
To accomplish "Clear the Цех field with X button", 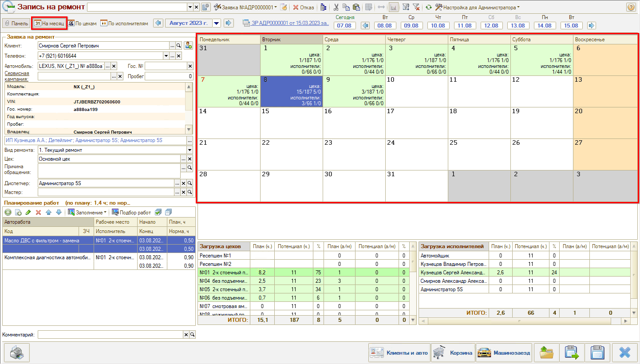I will coord(190,159).
